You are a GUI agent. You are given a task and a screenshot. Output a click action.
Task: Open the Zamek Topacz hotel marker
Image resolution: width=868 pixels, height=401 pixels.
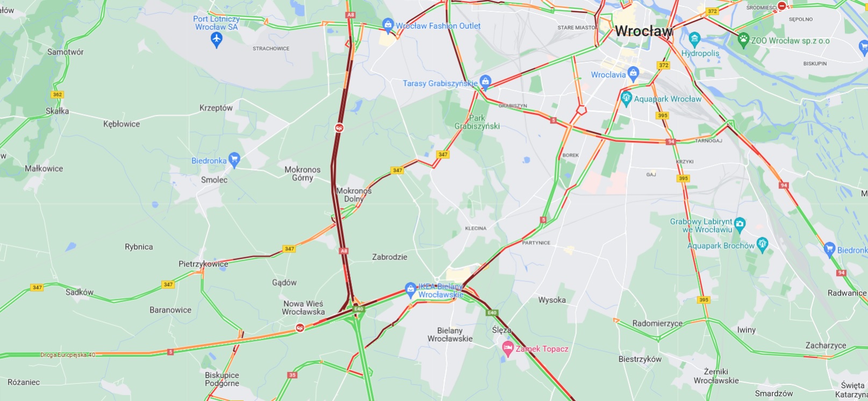click(507, 348)
